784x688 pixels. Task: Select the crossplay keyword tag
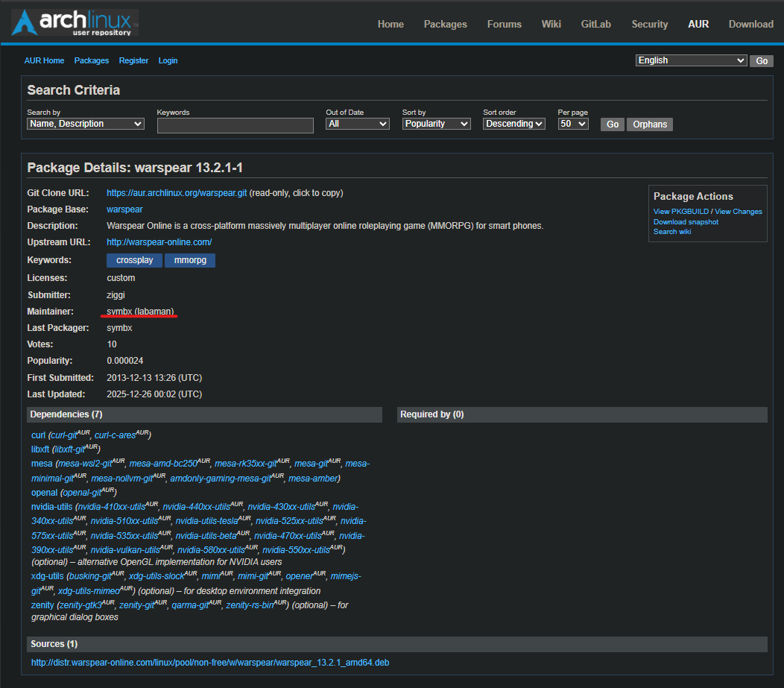pyautogui.click(x=134, y=260)
